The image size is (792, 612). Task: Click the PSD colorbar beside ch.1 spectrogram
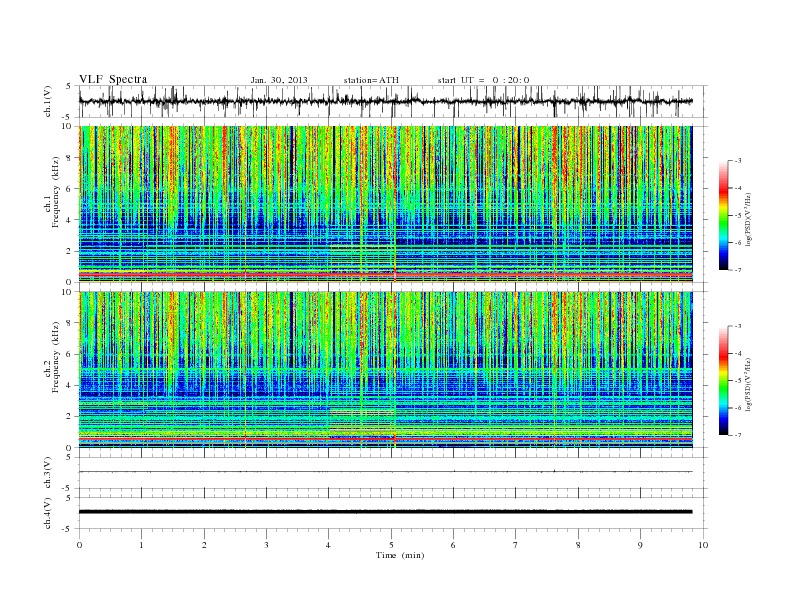(x=723, y=215)
